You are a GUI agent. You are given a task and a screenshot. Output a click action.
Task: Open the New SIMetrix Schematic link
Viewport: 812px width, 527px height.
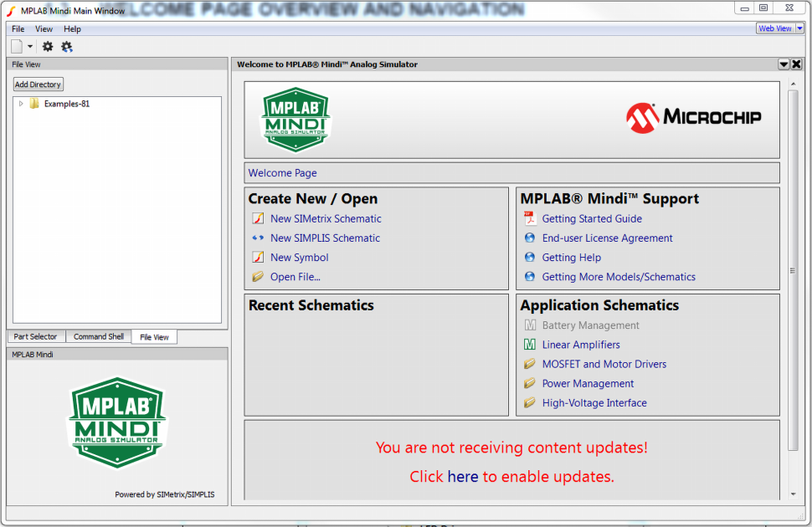point(326,218)
